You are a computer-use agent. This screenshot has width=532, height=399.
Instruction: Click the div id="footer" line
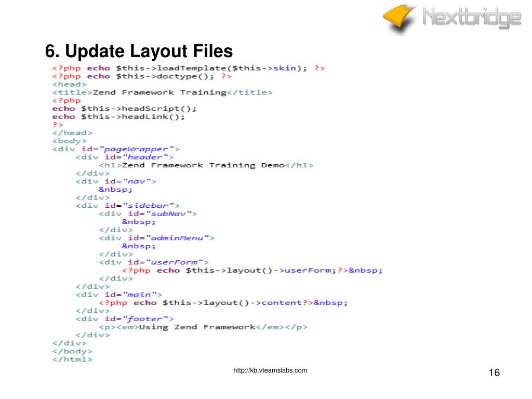pyautogui.click(x=125, y=319)
